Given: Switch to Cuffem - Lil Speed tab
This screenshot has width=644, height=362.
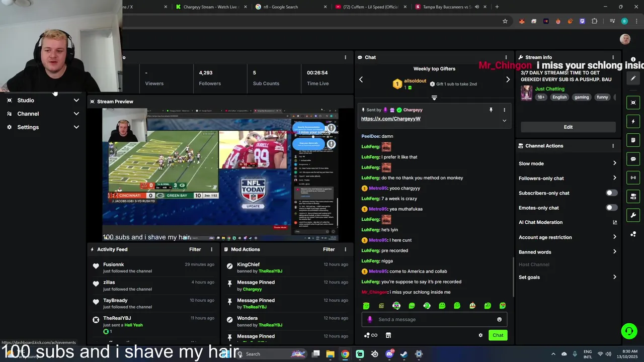Looking at the screenshot, I should click(371, 7).
